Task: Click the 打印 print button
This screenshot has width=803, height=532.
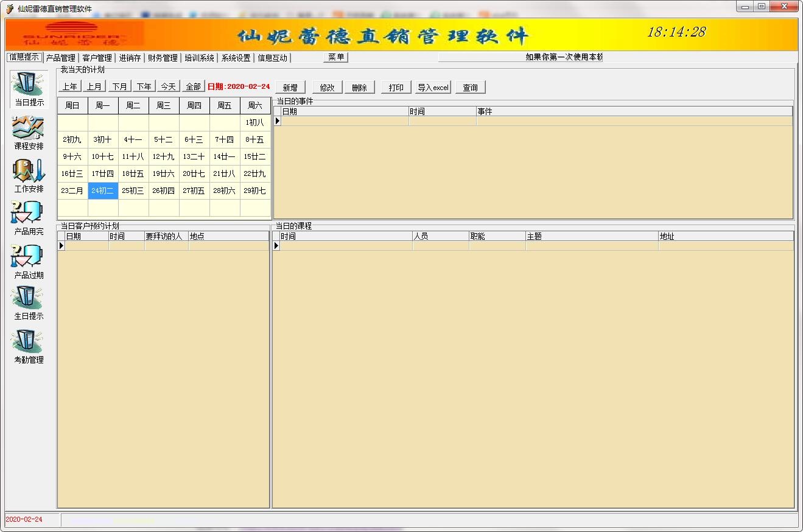Action: pos(396,87)
